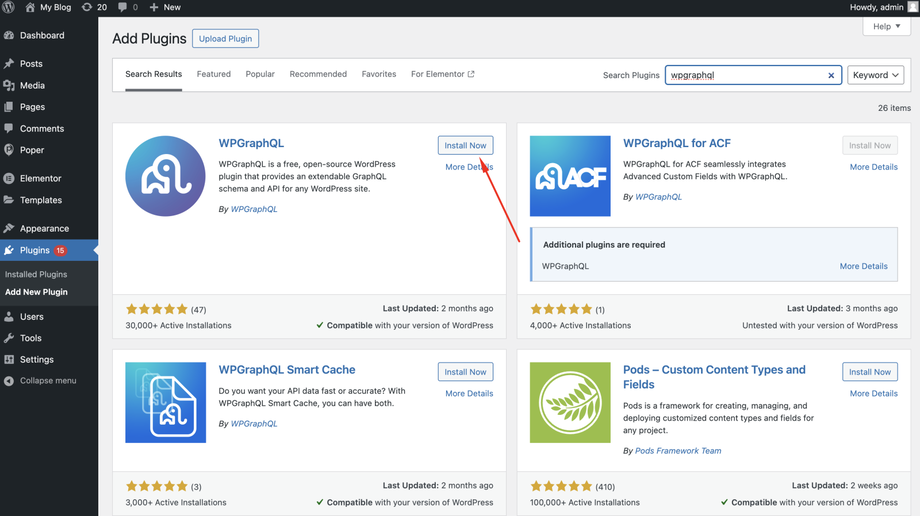Click the Pods plugin leaf icon
920x516 pixels.
[x=570, y=402]
